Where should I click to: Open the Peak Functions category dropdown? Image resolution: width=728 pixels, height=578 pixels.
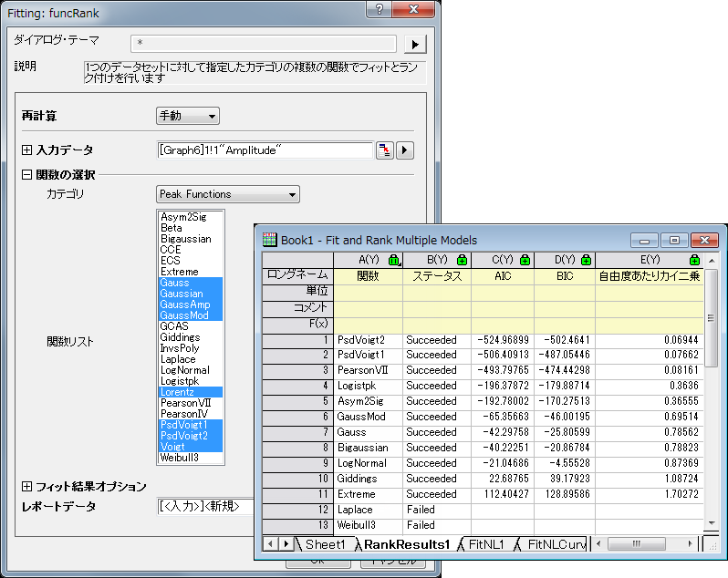[x=227, y=194]
